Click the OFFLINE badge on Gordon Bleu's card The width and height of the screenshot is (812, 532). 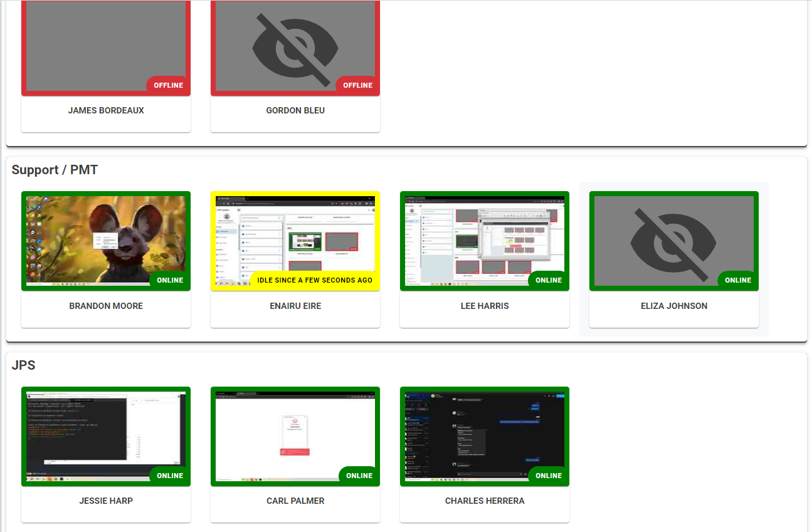357,85
